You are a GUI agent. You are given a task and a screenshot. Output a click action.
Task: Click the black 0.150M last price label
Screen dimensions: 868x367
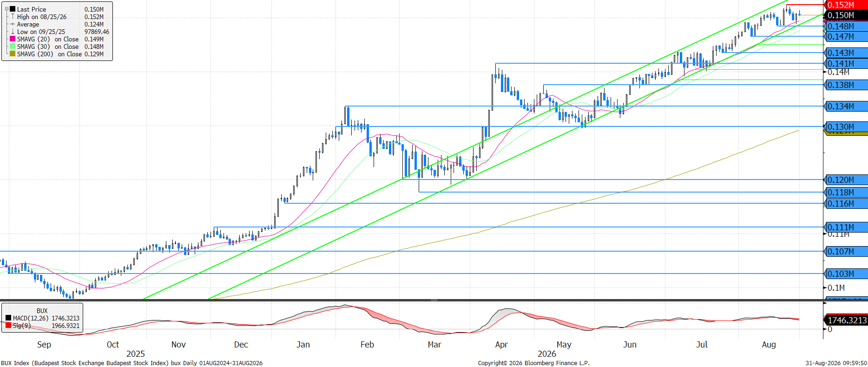click(x=846, y=15)
